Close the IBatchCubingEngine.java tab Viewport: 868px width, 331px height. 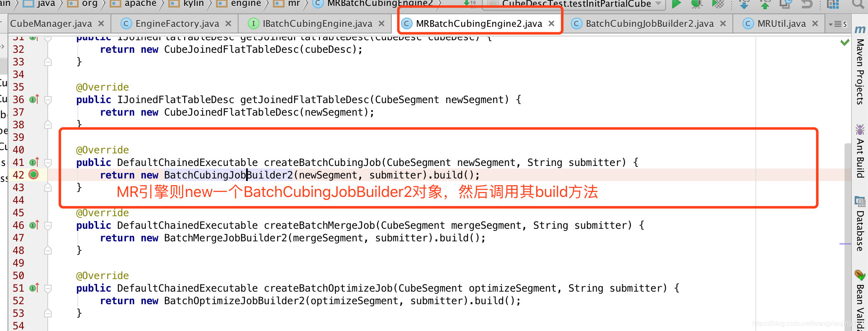[x=381, y=23]
